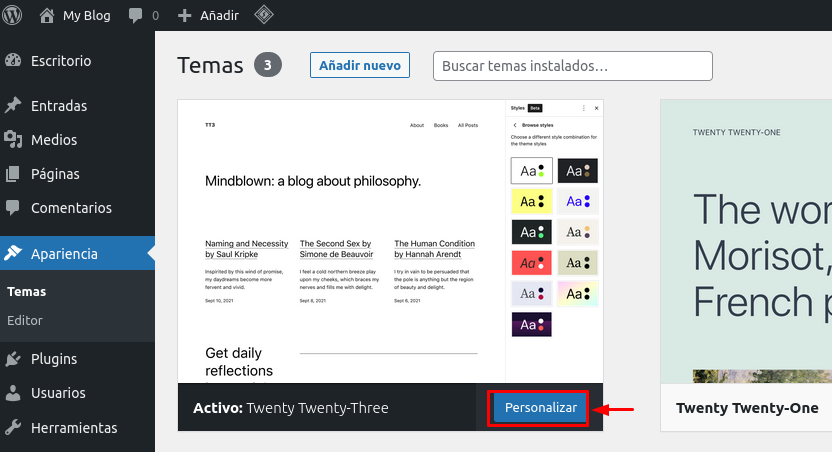Screen dimensions: 832x452
Task: Click the X close icon in Styles panel preview
Action: pos(596,108)
